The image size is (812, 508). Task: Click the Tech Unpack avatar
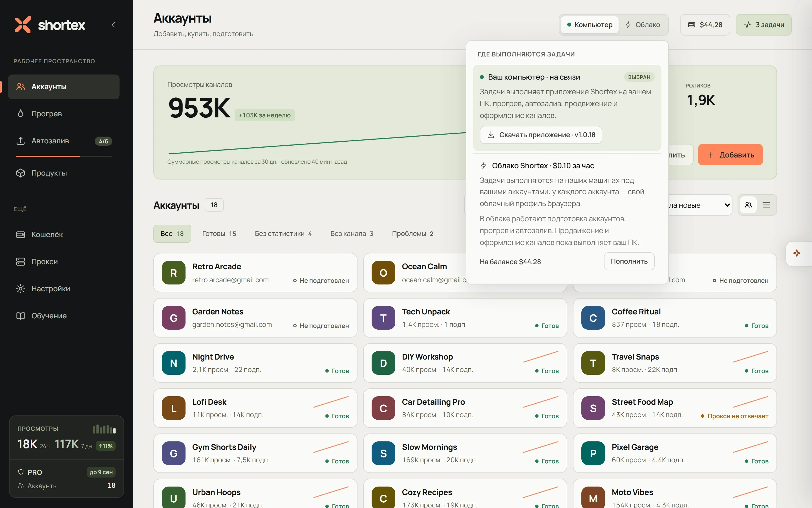383,318
